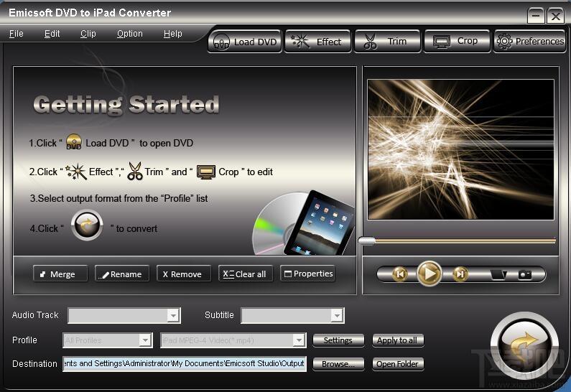Click the Remove button
Screen dimensions: 571x392
point(184,274)
